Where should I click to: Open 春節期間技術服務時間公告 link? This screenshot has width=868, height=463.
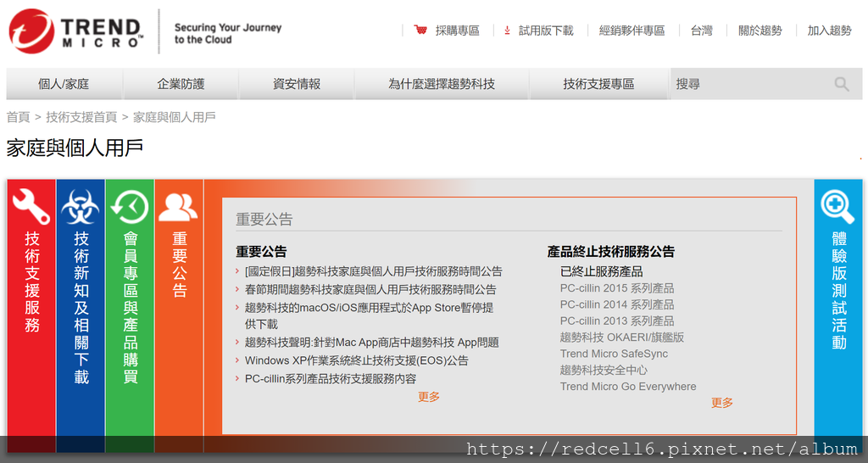[x=370, y=290]
